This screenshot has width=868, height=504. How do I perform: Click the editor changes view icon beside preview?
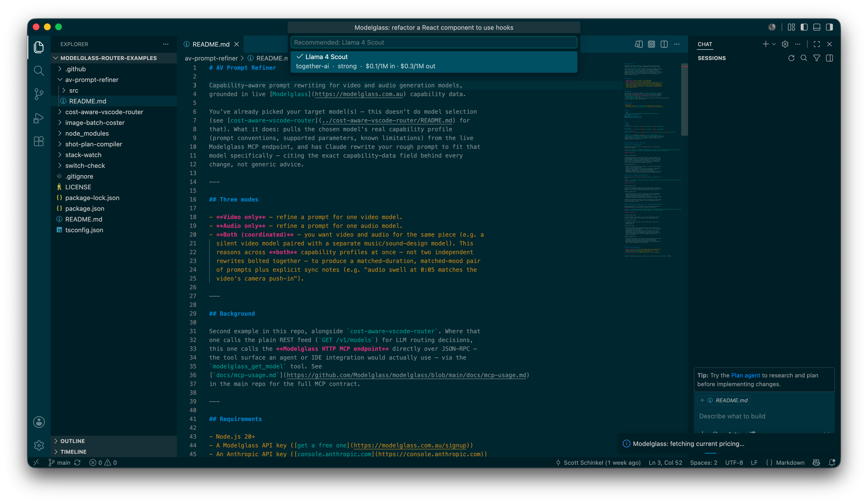[651, 44]
